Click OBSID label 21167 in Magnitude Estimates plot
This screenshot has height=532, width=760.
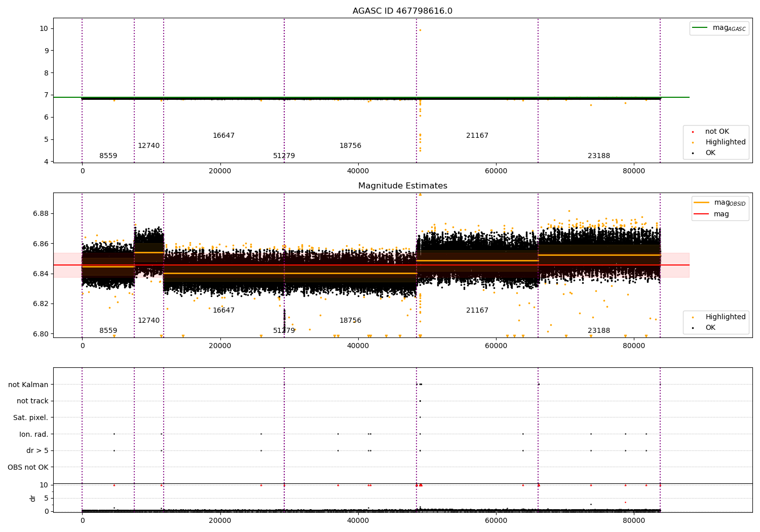[477, 310]
